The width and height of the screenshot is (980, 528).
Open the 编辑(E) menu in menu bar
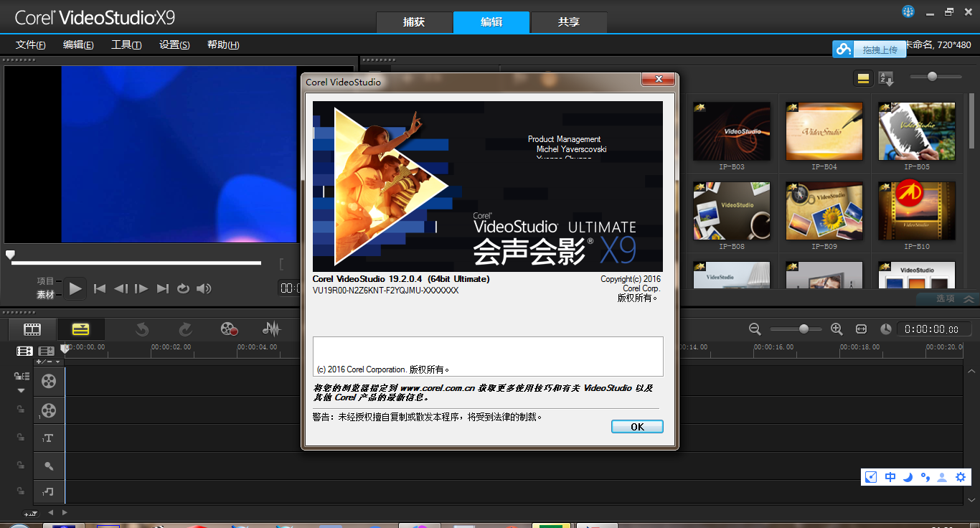tap(78, 44)
